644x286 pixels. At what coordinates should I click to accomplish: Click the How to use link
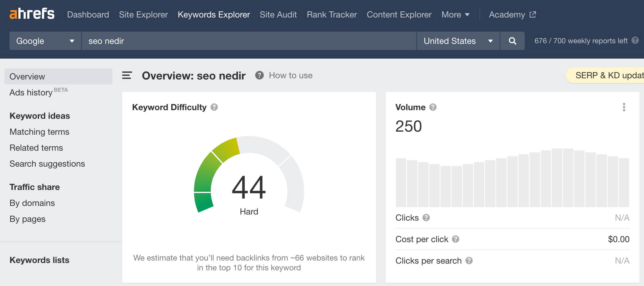pos(290,75)
